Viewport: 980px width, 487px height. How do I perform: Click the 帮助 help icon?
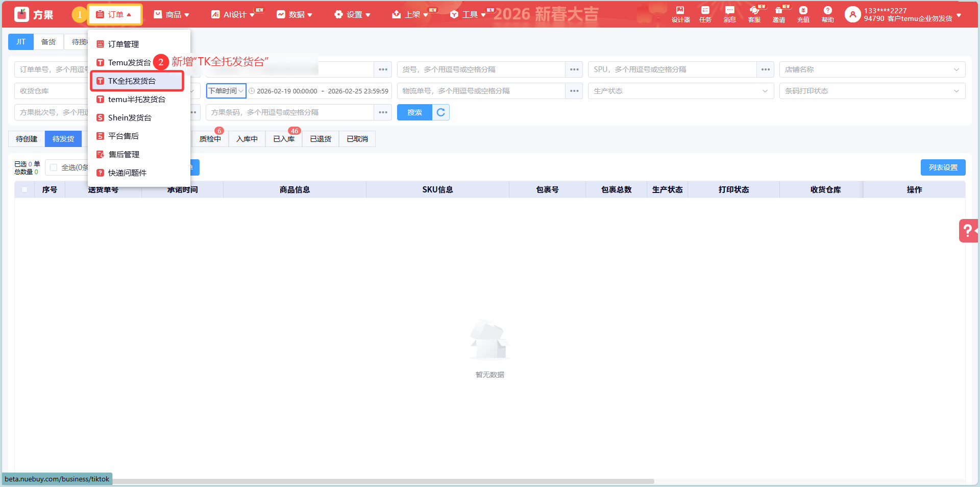827,14
